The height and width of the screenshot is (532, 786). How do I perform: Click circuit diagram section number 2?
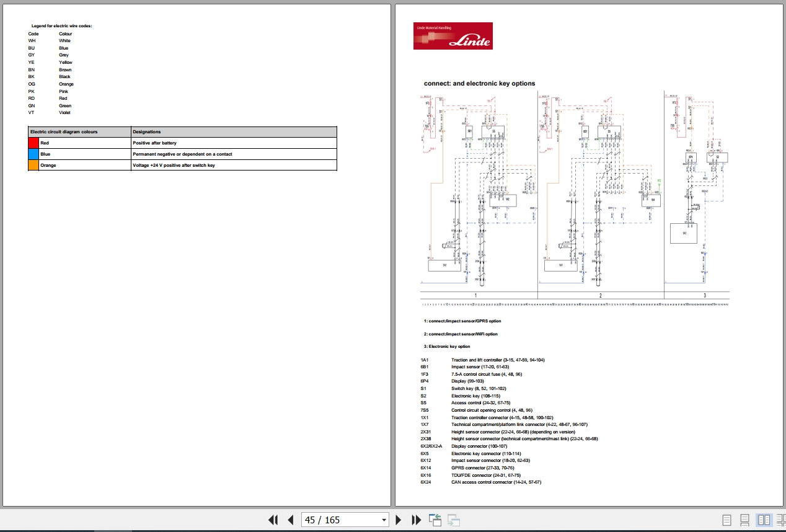(x=601, y=296)
